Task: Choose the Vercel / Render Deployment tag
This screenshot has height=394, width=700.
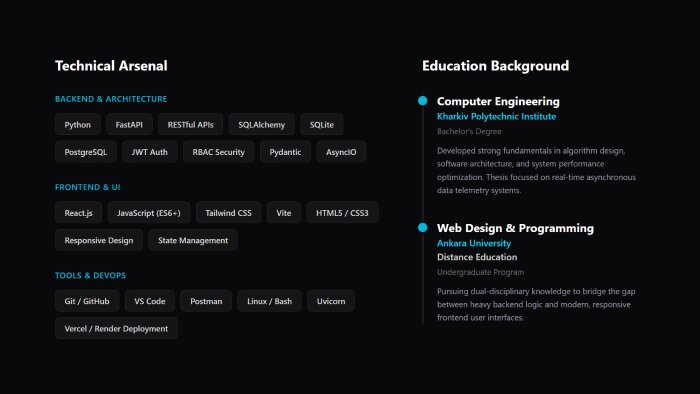Action: [x=117, y=328]
